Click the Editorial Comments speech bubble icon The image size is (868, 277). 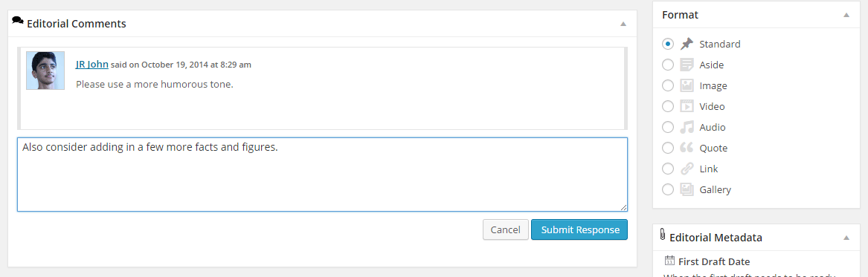coord(18,21)
